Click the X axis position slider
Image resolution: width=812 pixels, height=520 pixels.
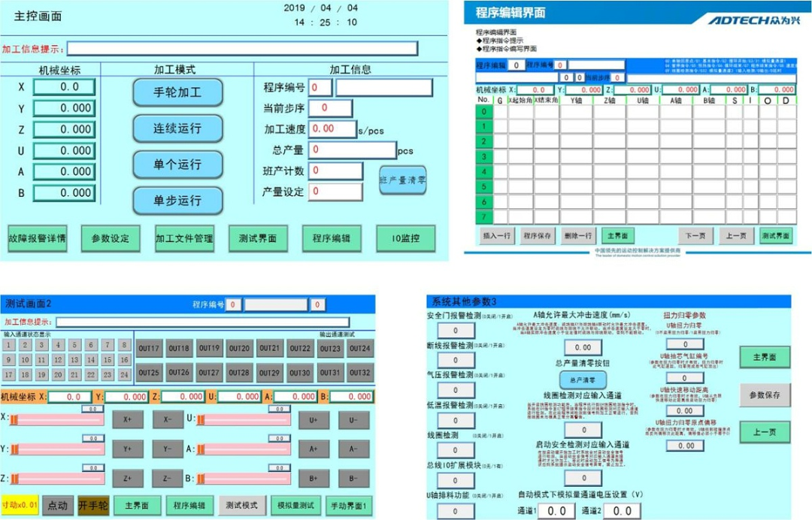(57, 419)
